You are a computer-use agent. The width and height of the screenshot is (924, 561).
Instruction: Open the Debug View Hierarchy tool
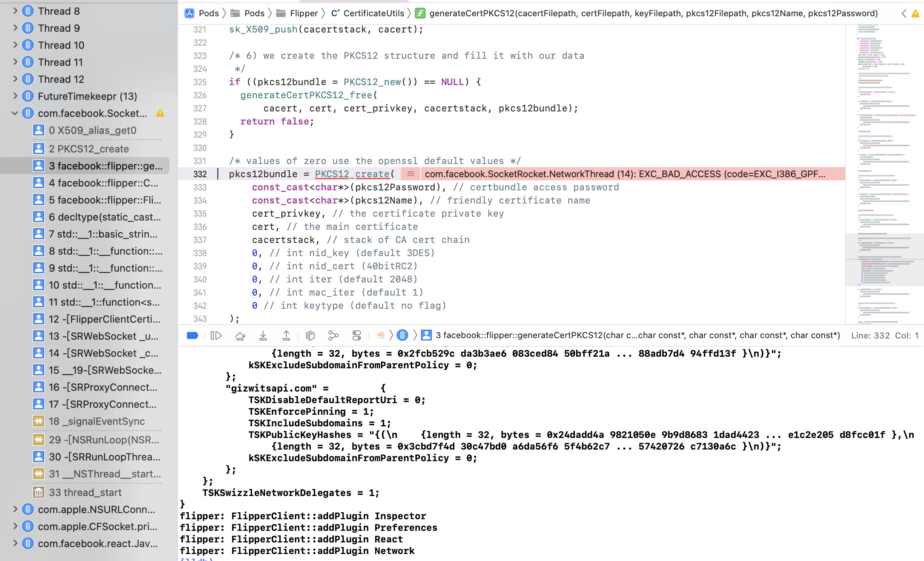(x=310, y=335)
